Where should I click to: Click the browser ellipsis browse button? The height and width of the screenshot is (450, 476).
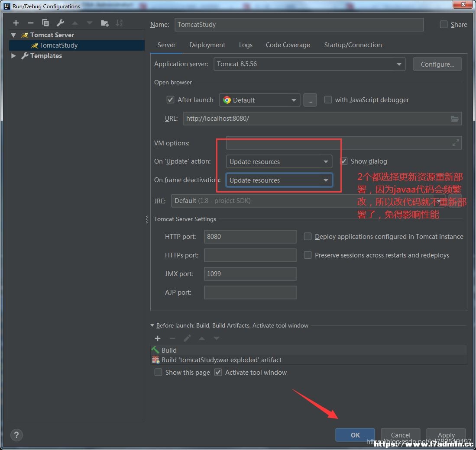click(x=310, y=100)
